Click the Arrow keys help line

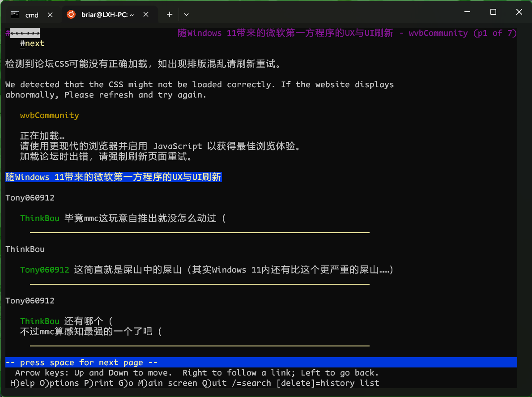tap(197, 372)
